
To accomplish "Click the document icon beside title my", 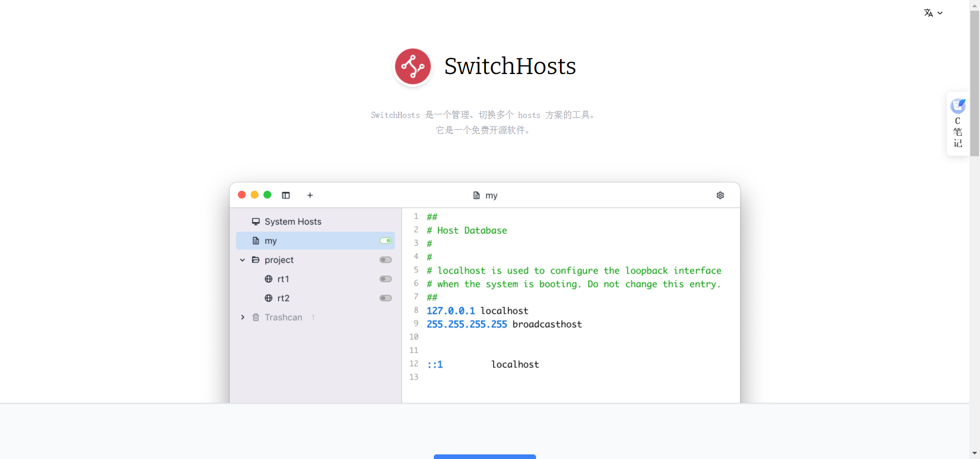I will [476, 196].
